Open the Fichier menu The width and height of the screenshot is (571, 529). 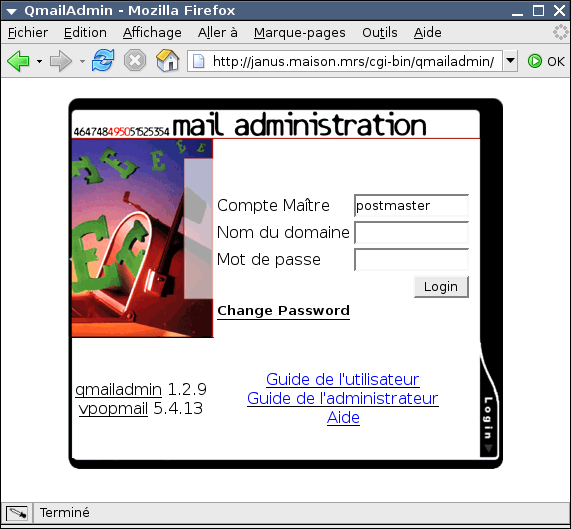(28, 33)
